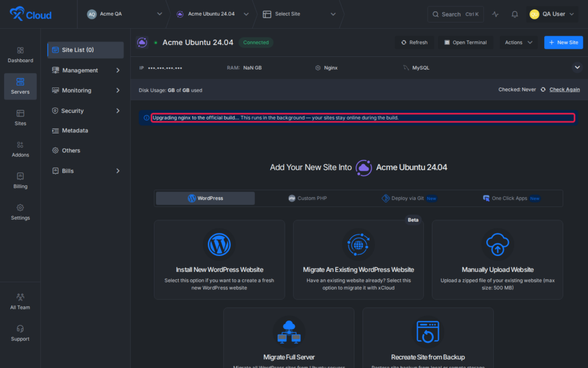Open the QA User account menu chevron
Viewport: 588px width, 368px height.
(x=572, y=14)
